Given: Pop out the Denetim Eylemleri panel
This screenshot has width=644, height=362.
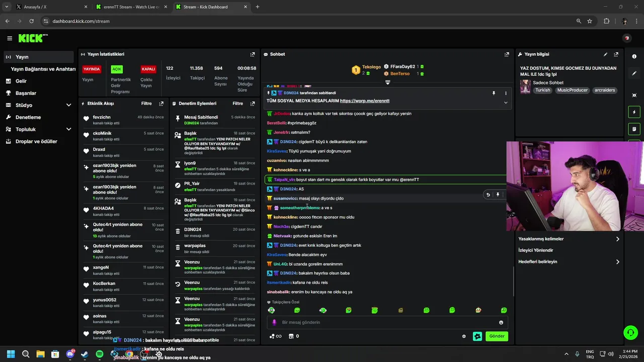Looking at the screenshot, I should coord(253,104).
